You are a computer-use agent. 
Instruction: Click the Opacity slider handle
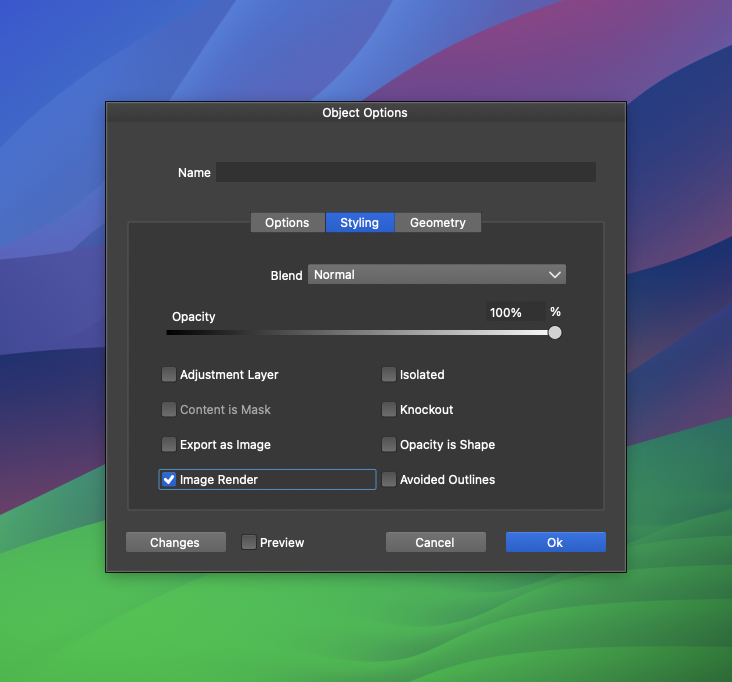pyautogui.click(x=555, y=333)
